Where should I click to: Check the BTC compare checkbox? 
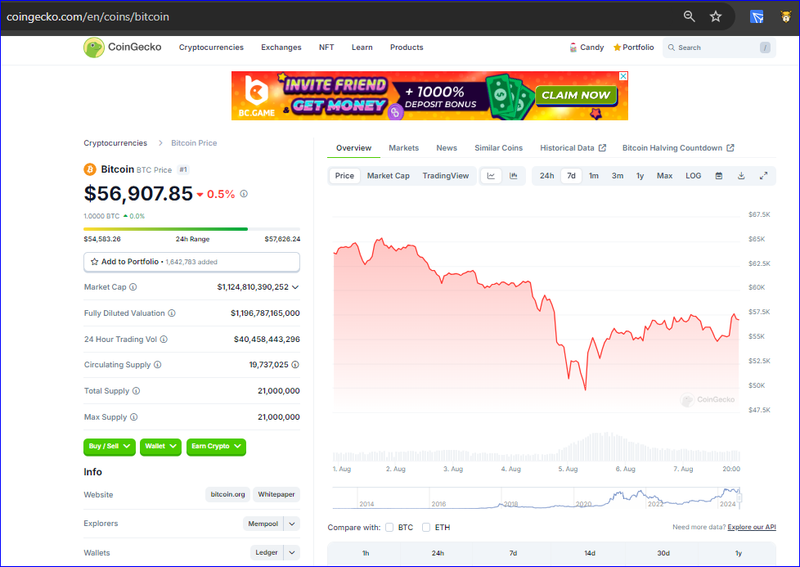[x=389, y=527]
